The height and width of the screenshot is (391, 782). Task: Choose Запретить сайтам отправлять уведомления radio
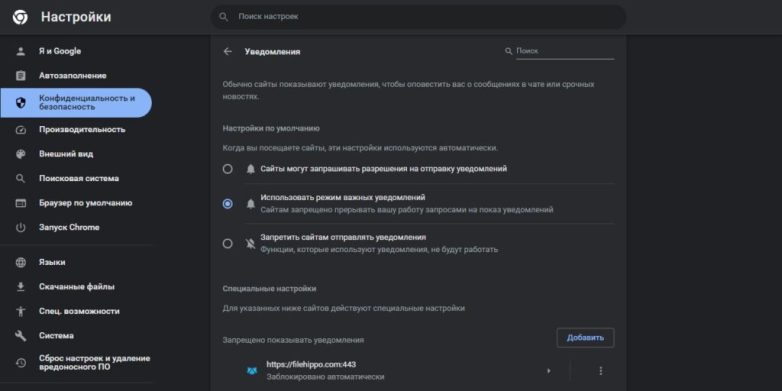click(227, 243)
